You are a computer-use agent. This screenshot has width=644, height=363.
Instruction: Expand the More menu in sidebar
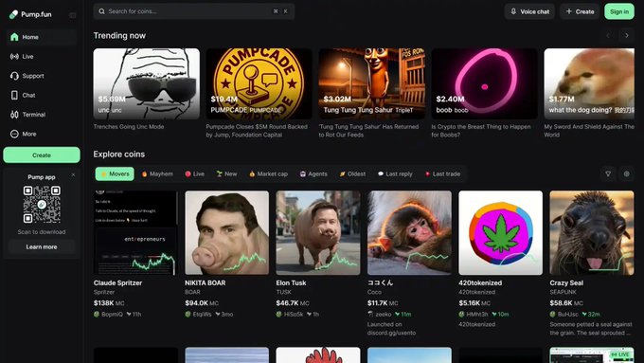point(42,134)
